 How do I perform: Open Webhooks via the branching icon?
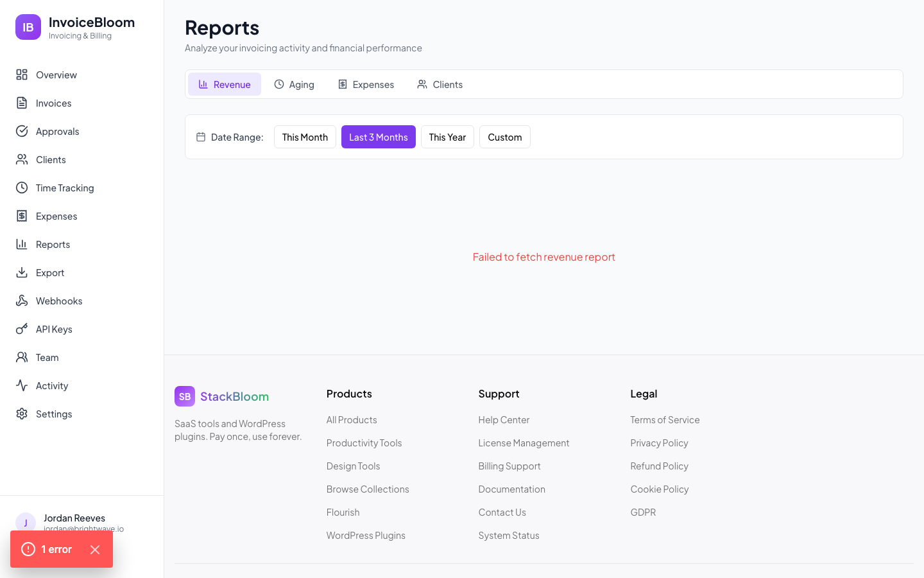[21, 301]
